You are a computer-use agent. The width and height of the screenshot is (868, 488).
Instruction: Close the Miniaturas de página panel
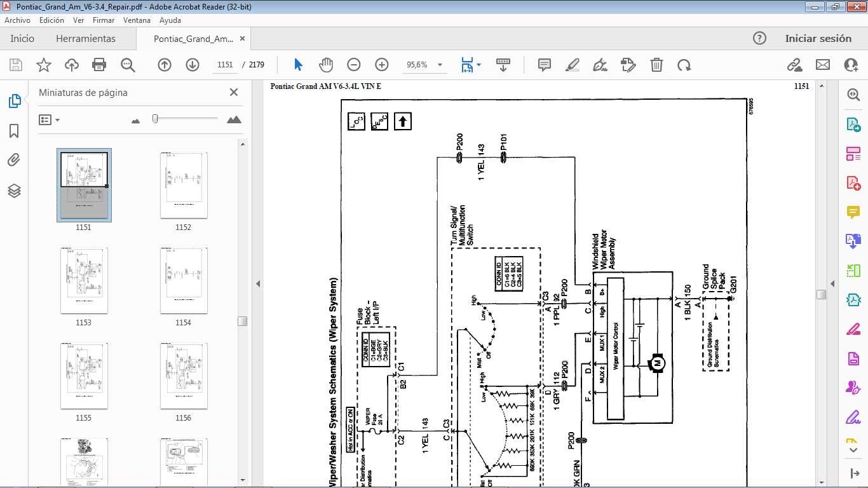(234, 92)
